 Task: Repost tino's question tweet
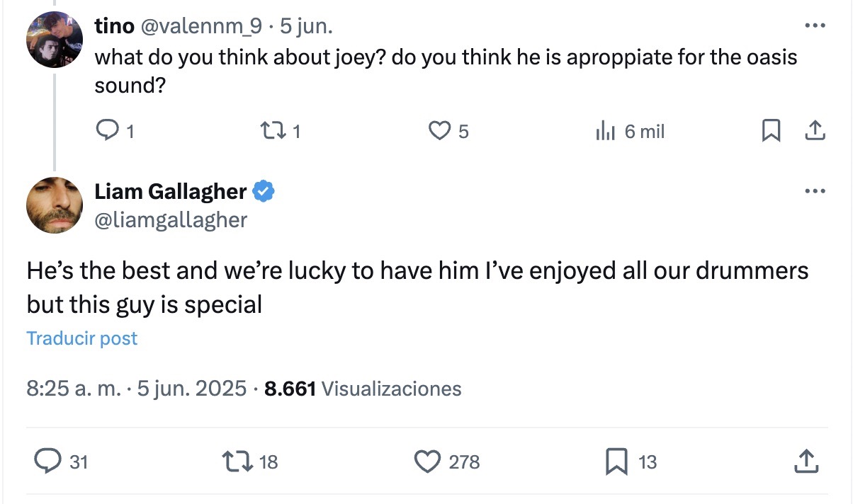coord(269,130)
